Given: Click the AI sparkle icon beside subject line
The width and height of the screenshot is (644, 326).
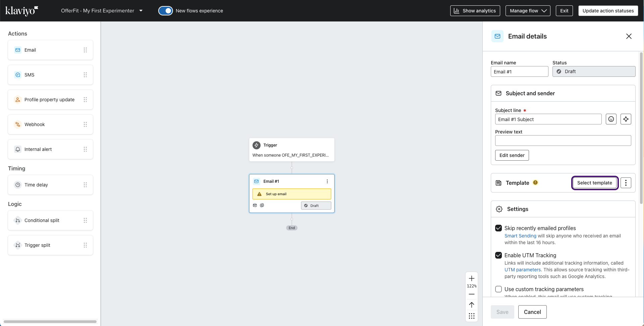Looking at the screenshot, I should [x=626, y=119].
